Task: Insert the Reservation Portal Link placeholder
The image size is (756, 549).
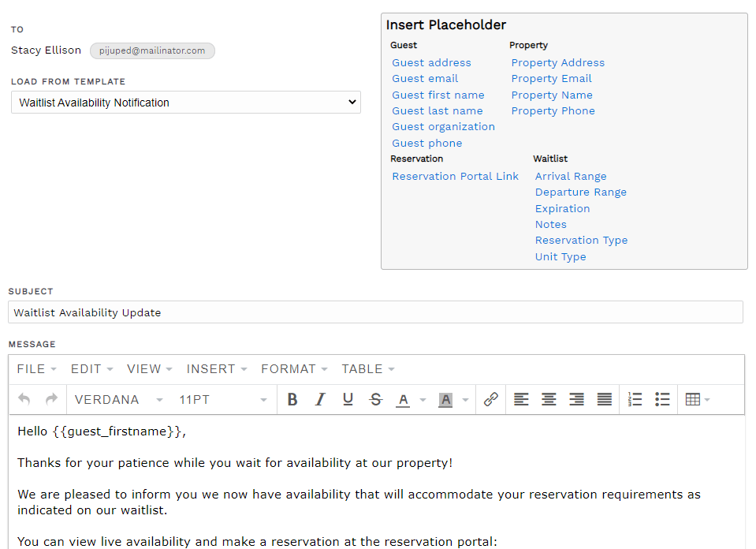Action: pyautogui.click(x=456, y=175)
